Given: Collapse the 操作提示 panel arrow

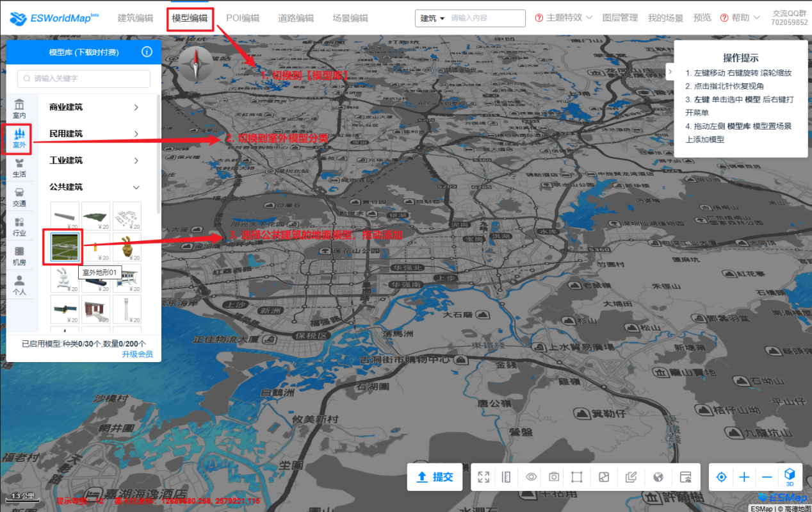Looking at the screenshot, I should (670, 72).
